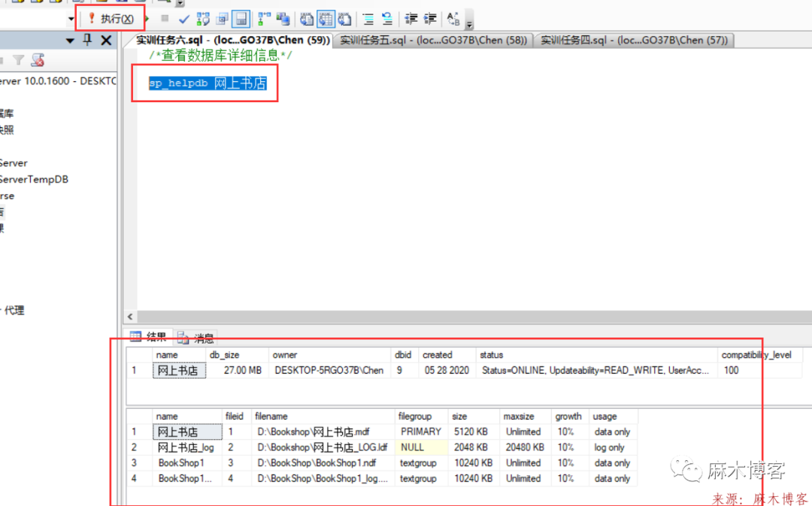This screenshot has width=812, height=506.
Task: Toggle Include Client Statistics icon
Action: [283, 19]
